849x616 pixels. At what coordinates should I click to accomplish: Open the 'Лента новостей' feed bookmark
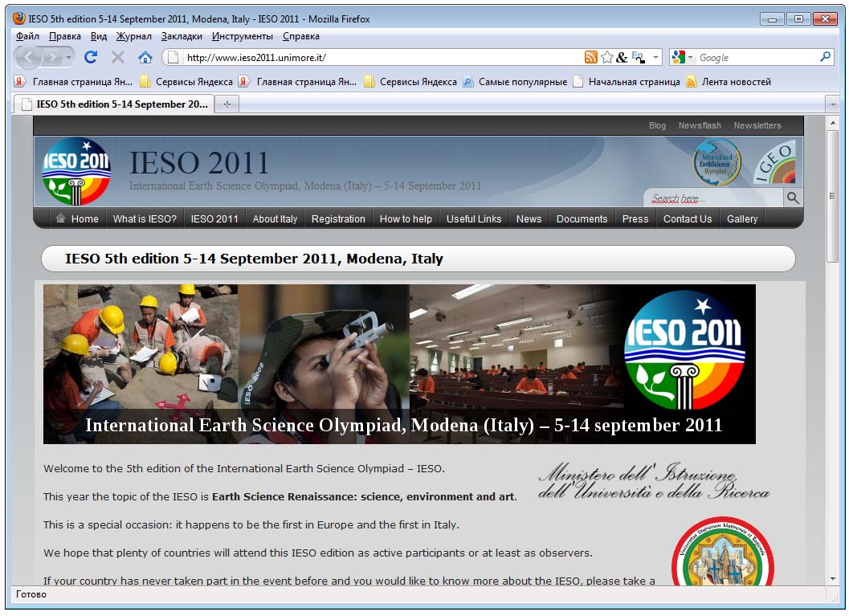pyautogui.click(x=729, y=82)
